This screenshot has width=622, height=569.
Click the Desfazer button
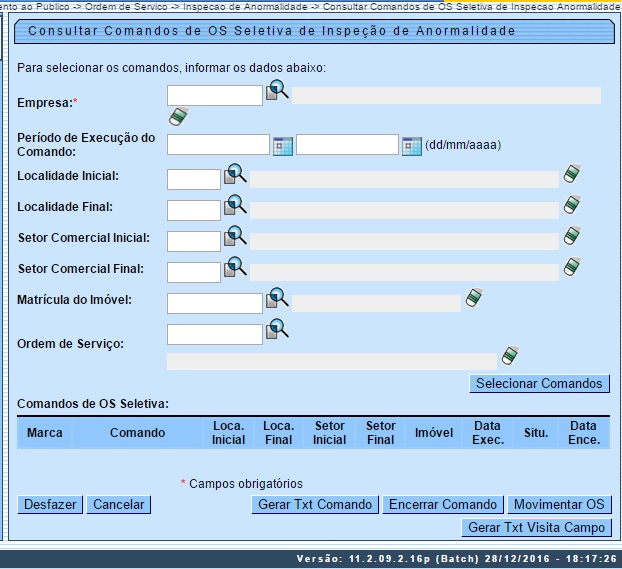(x=50, y=505)
